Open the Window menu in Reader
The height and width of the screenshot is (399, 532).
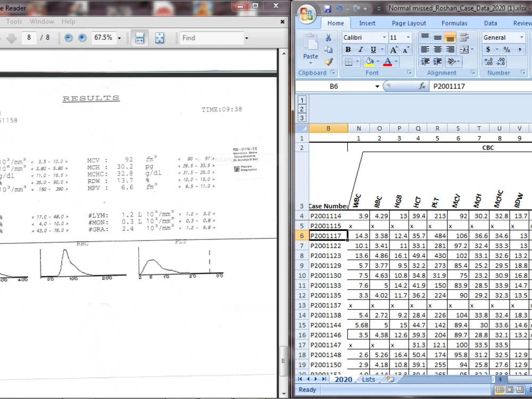click(41, 21)
